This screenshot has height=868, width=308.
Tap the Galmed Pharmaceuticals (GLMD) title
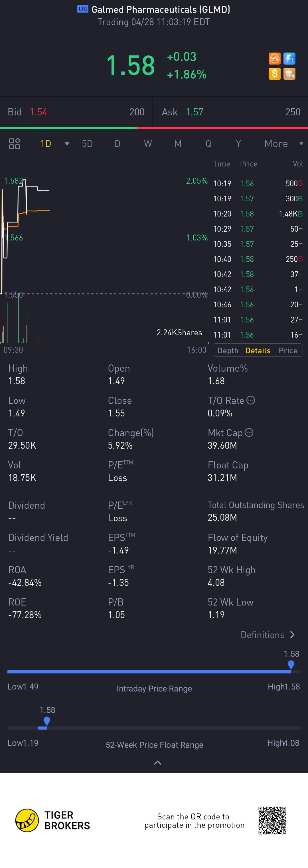[161, 9]
